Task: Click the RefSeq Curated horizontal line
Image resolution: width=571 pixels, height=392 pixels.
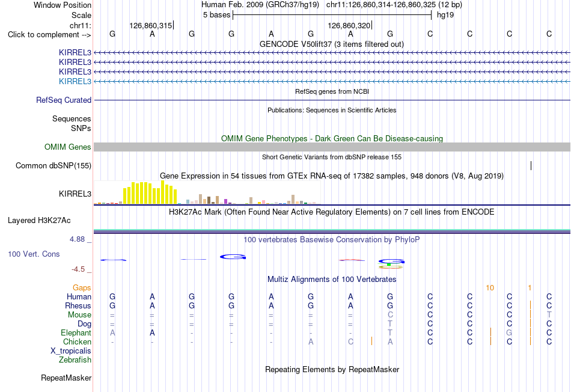Action: click(x=332, y=100)
